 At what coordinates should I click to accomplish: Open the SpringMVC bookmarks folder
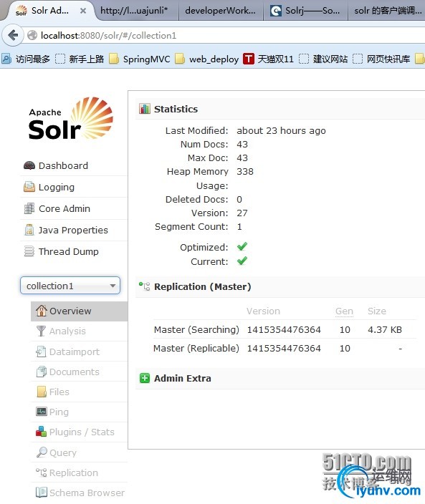coord(140,59)
